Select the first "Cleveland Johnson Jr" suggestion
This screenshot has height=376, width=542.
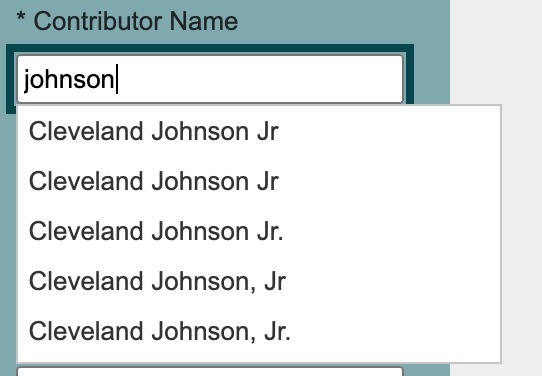coord(259,131)
